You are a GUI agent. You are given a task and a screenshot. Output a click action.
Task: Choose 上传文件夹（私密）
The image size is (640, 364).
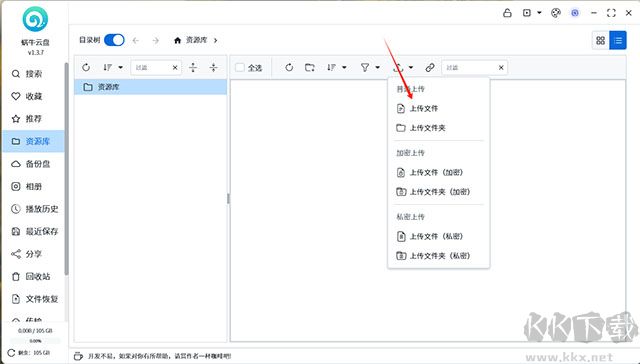438,256
